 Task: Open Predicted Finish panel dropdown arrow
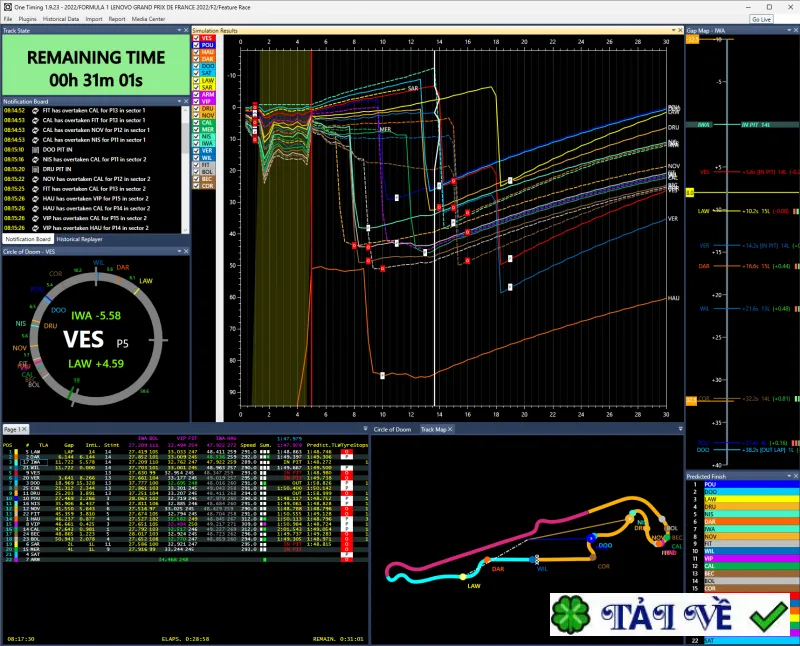click(x=789, y=476)
